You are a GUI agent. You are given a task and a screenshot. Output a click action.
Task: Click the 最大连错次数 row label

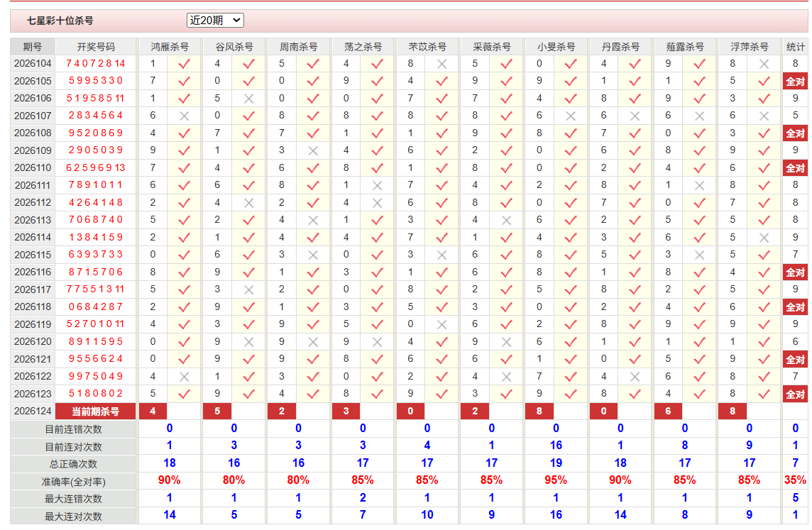click(x=73, y=499)
